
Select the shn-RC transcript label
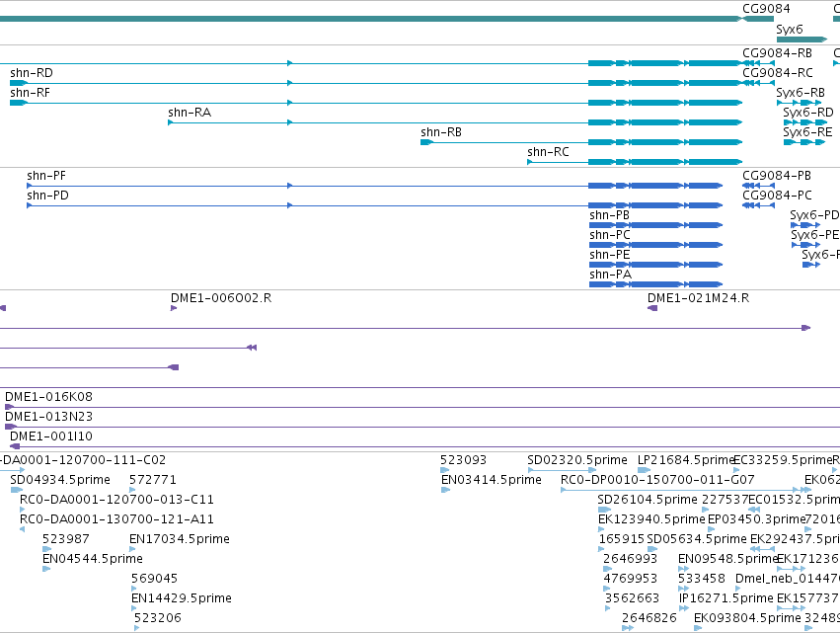point(548,152)
